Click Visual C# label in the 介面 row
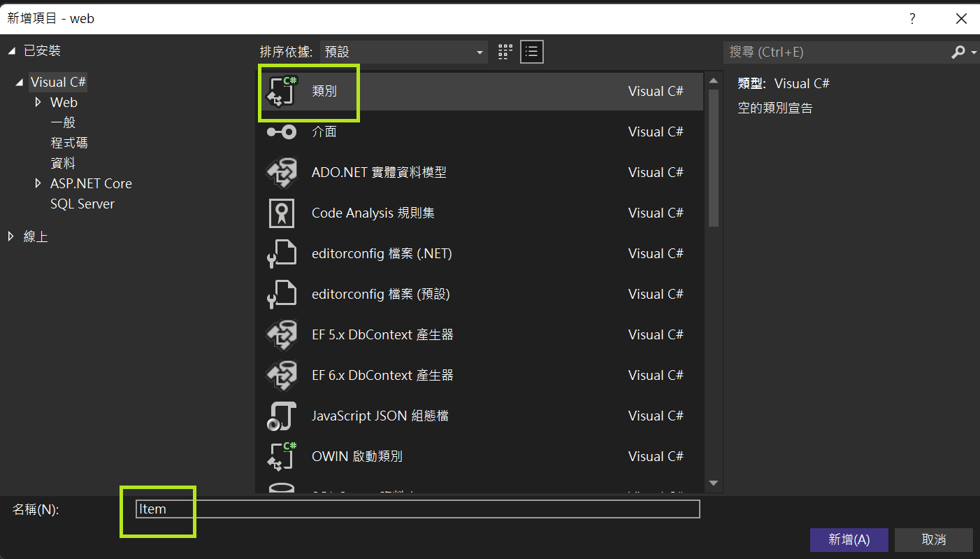 [656, 132]
